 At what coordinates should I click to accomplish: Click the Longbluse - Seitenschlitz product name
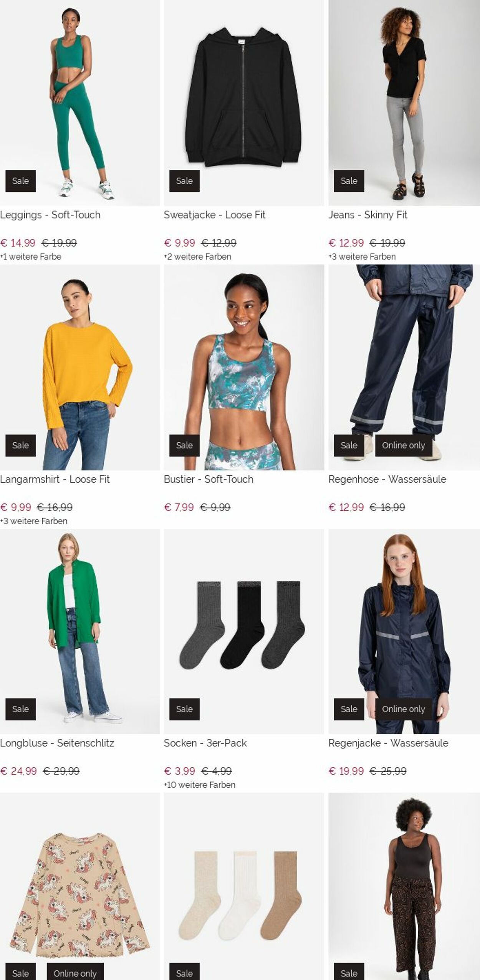pyautogui.click(x=57, y=743)
